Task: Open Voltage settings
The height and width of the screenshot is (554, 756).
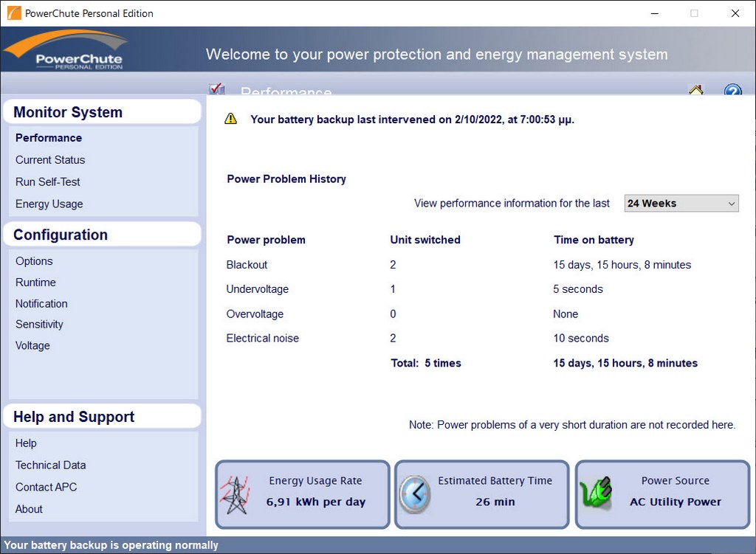Action: pos(32,346)
